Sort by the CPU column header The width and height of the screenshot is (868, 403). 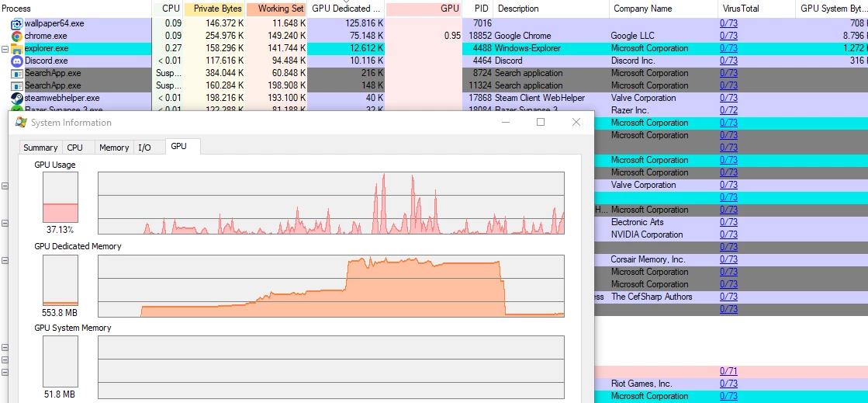[168, 9]
